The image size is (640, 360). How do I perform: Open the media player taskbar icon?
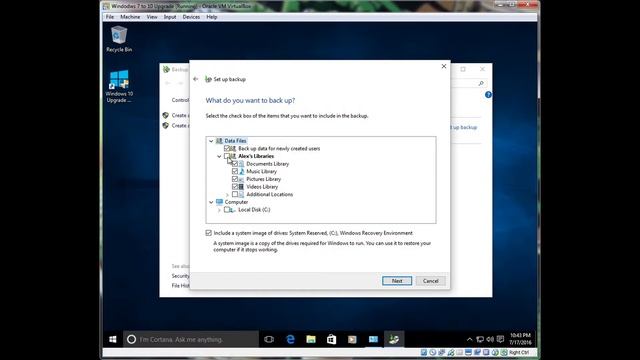352,339
